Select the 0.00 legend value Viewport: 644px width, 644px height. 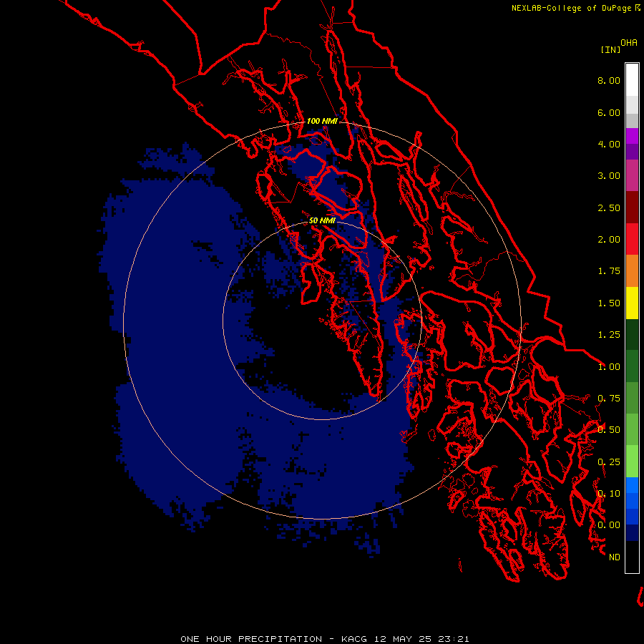(609, 525)
